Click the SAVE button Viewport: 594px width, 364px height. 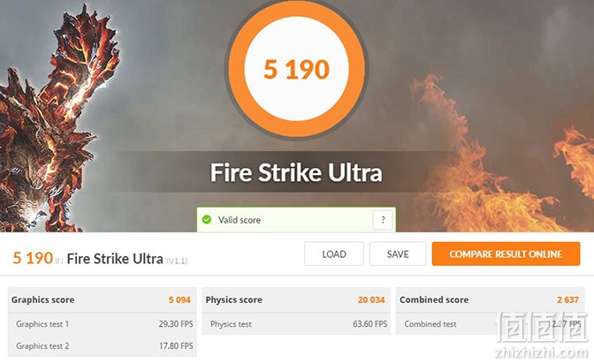point(398,254)
